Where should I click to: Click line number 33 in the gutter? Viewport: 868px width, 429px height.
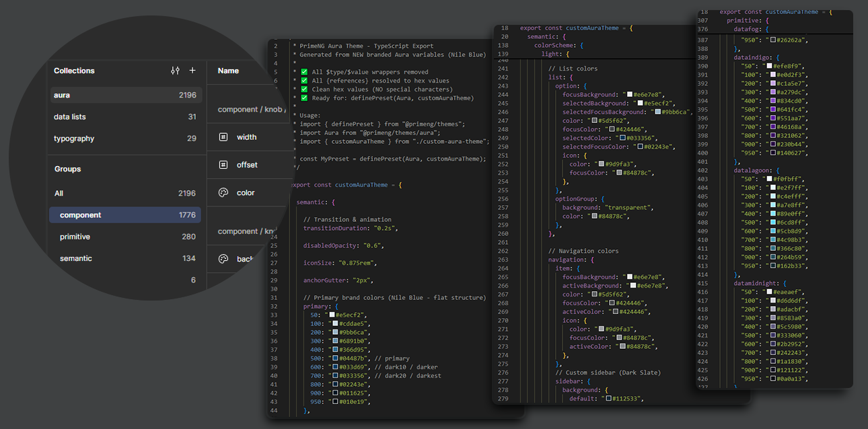[x=274, y=315]
